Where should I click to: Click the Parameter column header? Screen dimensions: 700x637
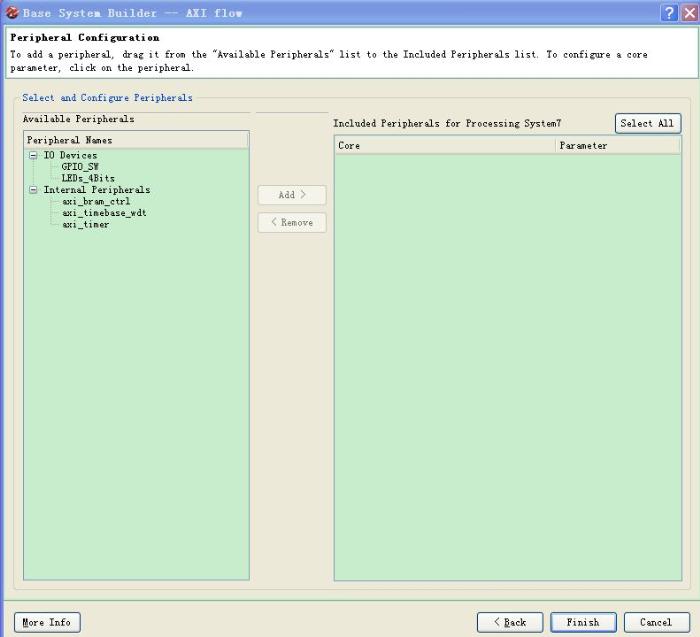pyautogui.click(x=617, y=146)
